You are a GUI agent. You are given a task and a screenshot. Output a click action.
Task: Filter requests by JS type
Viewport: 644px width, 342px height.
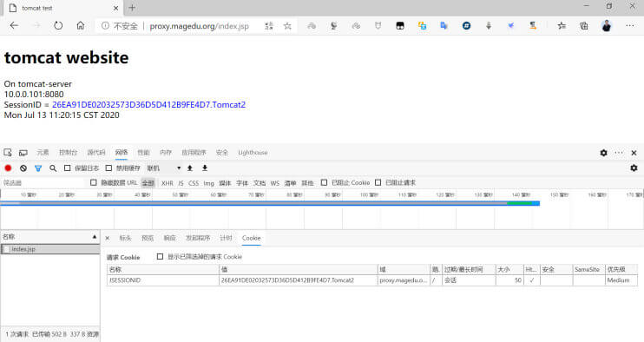[x=181, y=183]
